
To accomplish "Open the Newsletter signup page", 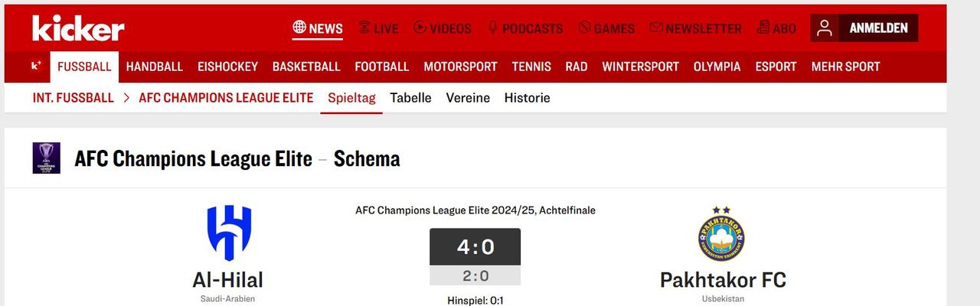I will point(695,28).
